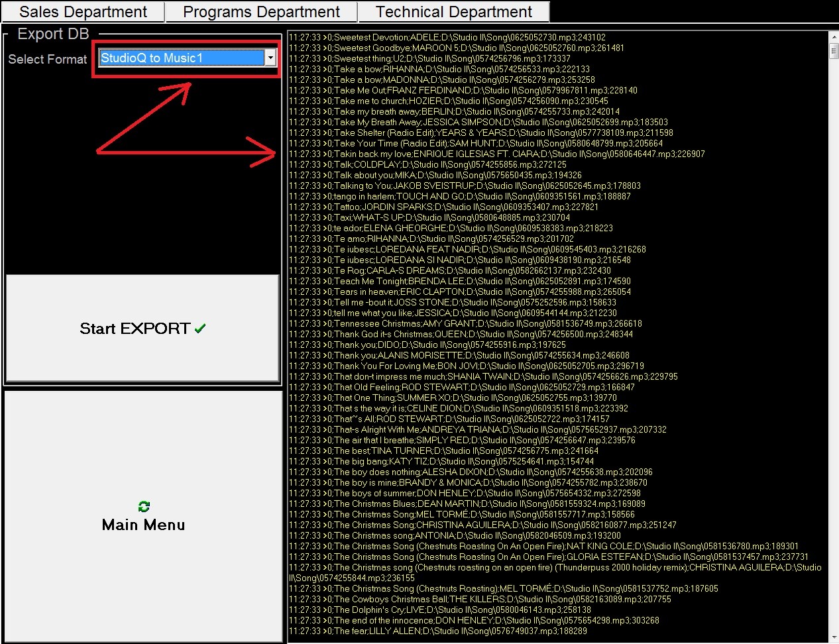Click the green refresh icon above Main Menu
Screen dimensions: 839x644
144,506
